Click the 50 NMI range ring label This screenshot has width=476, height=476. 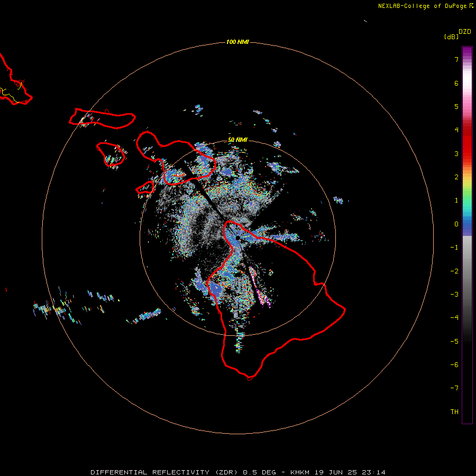pyautogui.click(x=237, y=140)
